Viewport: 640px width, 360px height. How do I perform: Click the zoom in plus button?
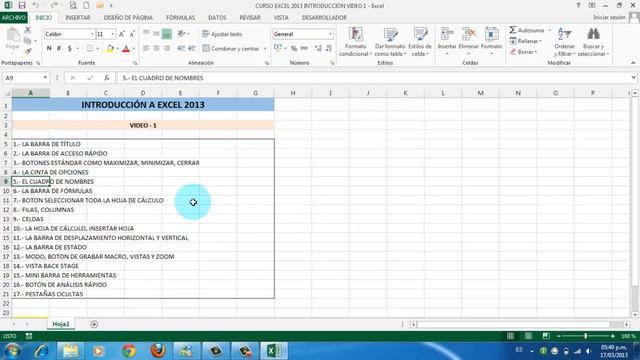pos(613,336)
